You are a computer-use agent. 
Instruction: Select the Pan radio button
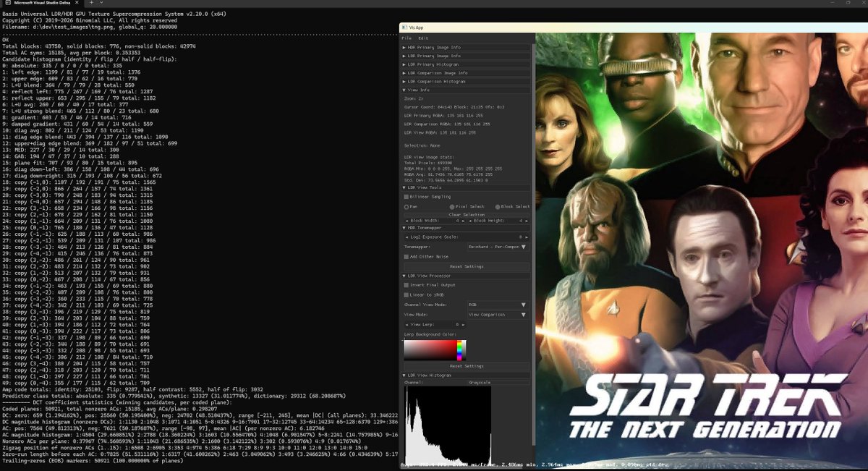tap(406, 206)
